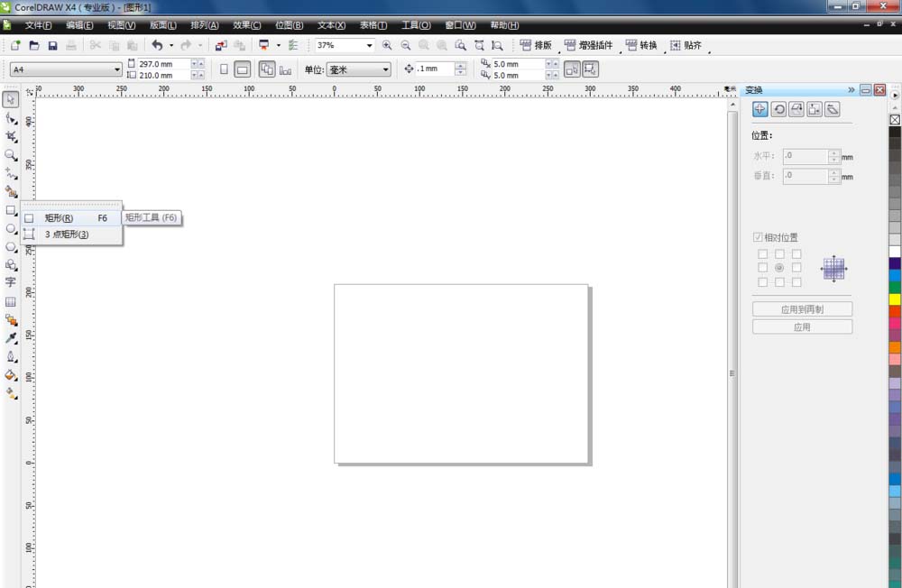
Task: Click the 应用到再制 button
Action: (802, 309)
